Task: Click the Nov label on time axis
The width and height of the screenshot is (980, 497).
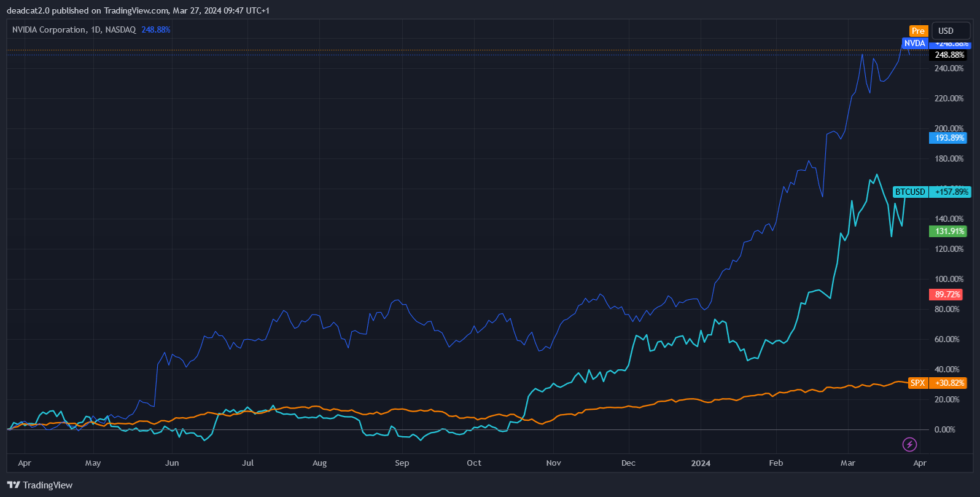Action: pyautogui.click(x=553, y=463)
